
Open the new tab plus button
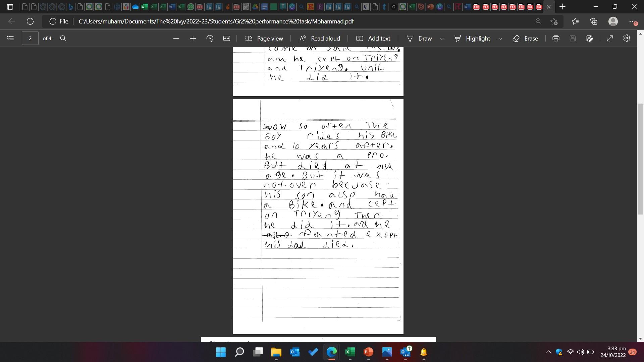coord(562,6)
